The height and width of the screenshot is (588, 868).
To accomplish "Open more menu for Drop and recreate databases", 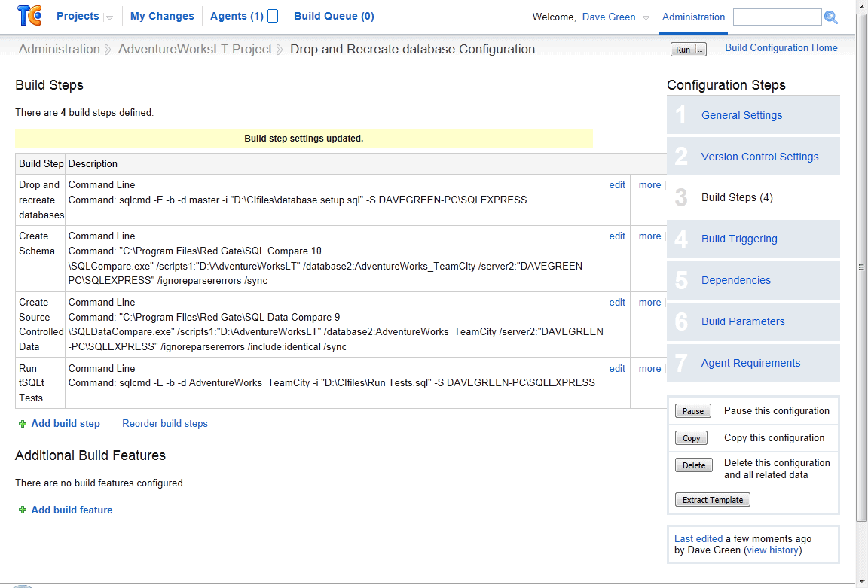I will pos(649,184).
